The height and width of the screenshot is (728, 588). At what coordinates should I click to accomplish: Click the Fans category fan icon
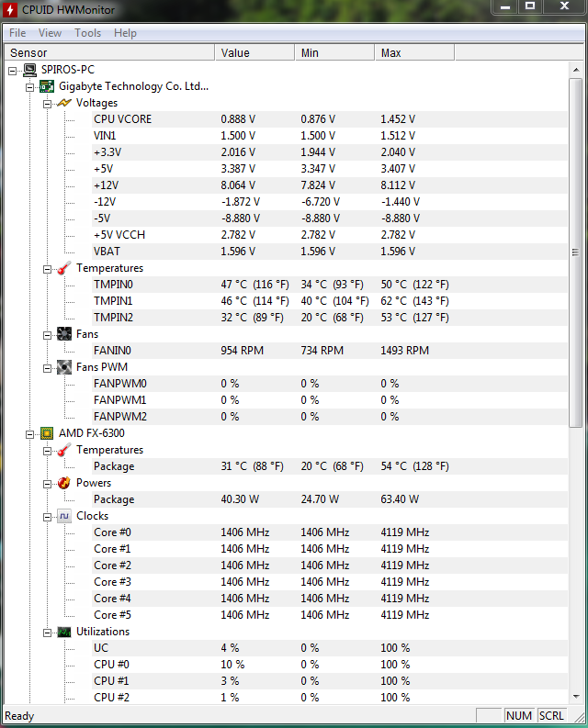pos(63,334)
